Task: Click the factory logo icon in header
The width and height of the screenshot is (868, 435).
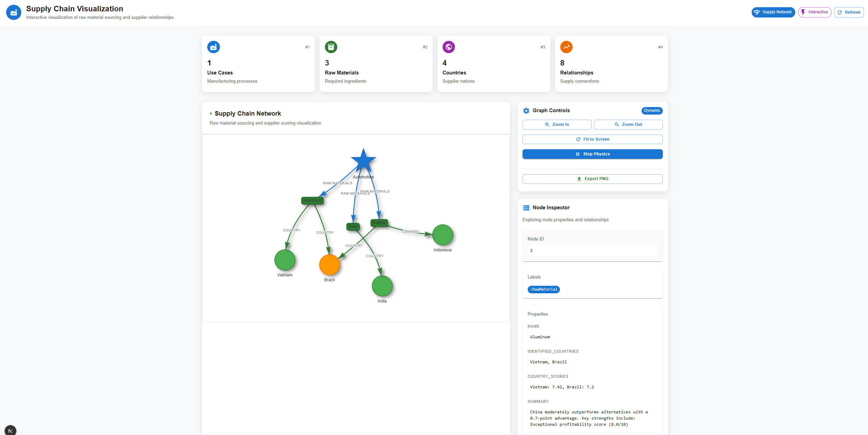Action: click(x=14, y=12)
